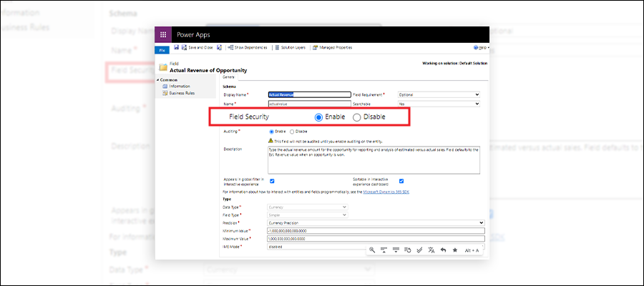
Task: Open Solution Layers
Action: pyautogui.click(x=291, y=48)
